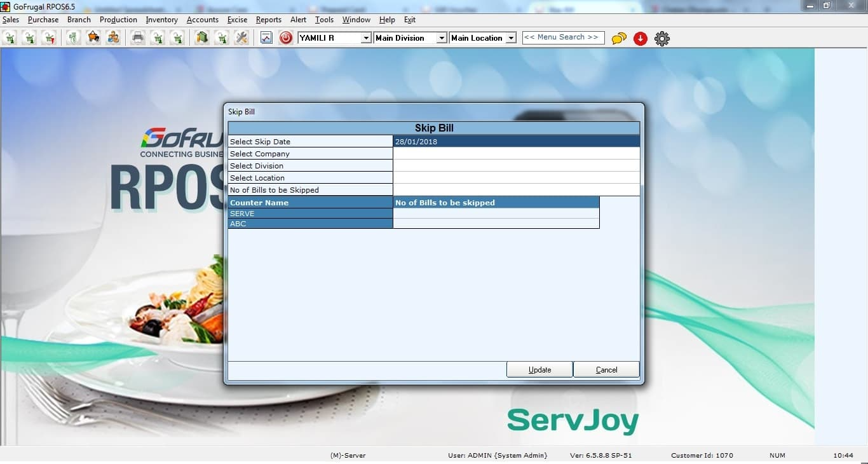Open the Accounts menu

(x=203, y=20)
